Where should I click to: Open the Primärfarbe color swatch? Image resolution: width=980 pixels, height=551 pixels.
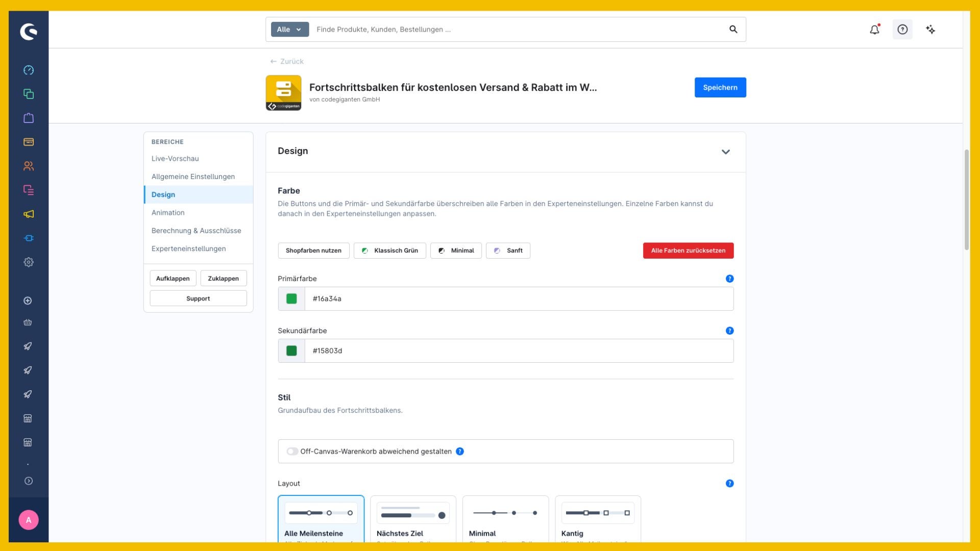(x=291, y=298)
